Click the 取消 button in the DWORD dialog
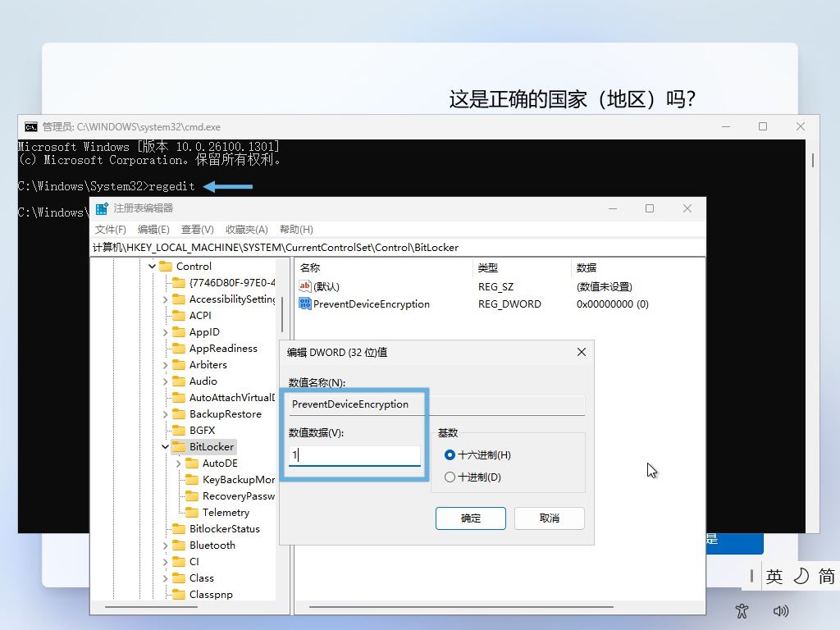The height and width of the screenshot is (630, 840). [549, 518]
